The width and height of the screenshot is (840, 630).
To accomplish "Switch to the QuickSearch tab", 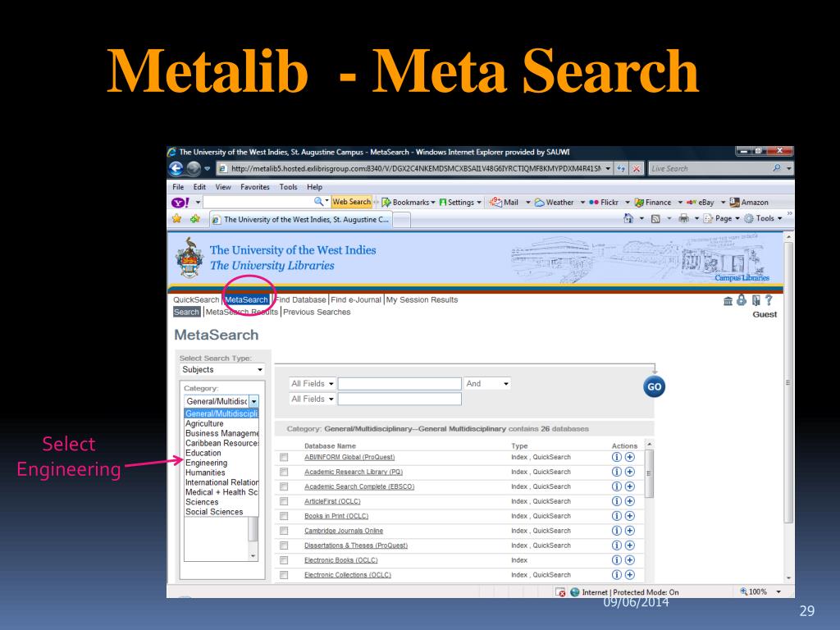I will tap(196, 300).
